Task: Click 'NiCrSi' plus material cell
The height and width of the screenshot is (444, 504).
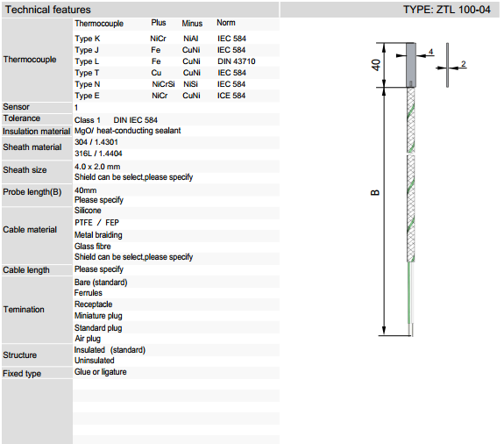Action: (163, 84)
